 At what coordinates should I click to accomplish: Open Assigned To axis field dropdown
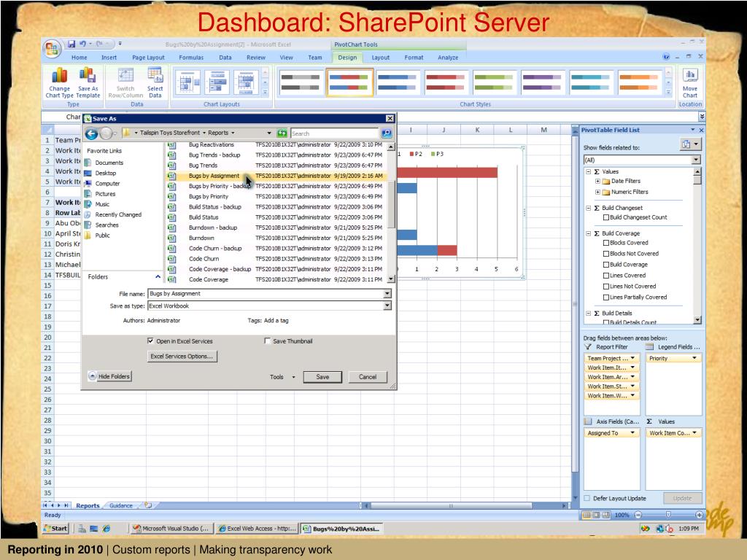[x=632, y=433]
